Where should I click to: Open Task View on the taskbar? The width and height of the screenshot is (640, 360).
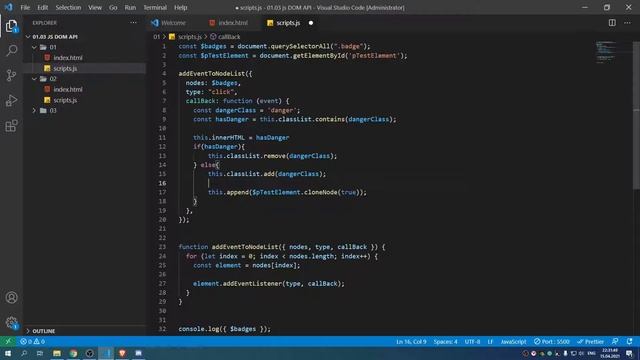40,353
